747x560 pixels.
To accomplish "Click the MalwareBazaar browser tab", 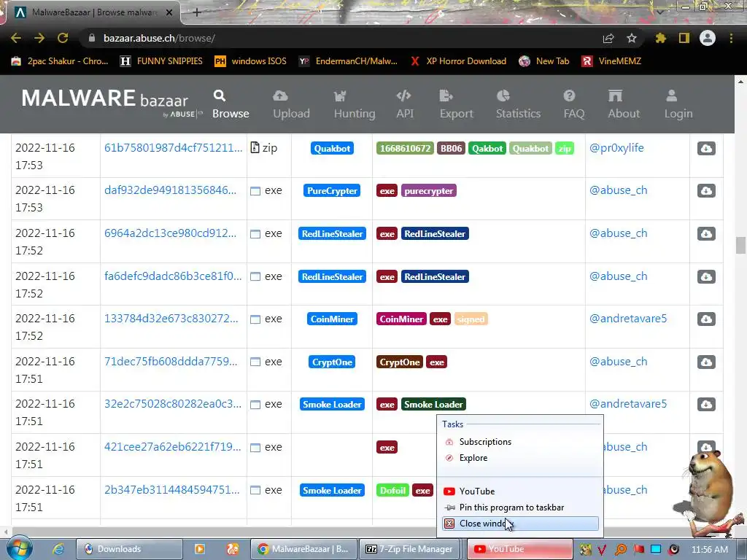I will pos(93,12).
